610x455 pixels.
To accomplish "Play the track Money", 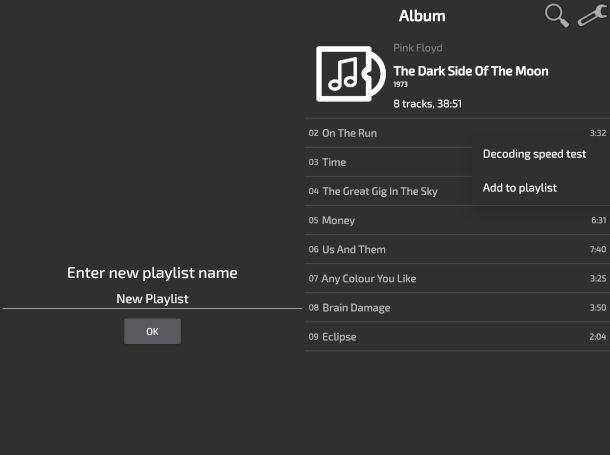I will 338,220.
